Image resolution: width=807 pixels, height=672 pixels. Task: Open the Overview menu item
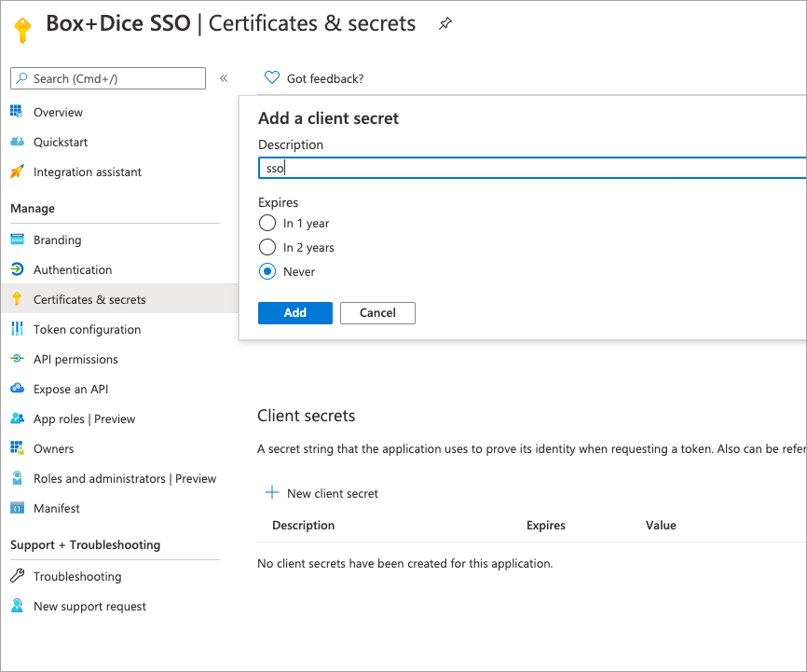point(58,112)
